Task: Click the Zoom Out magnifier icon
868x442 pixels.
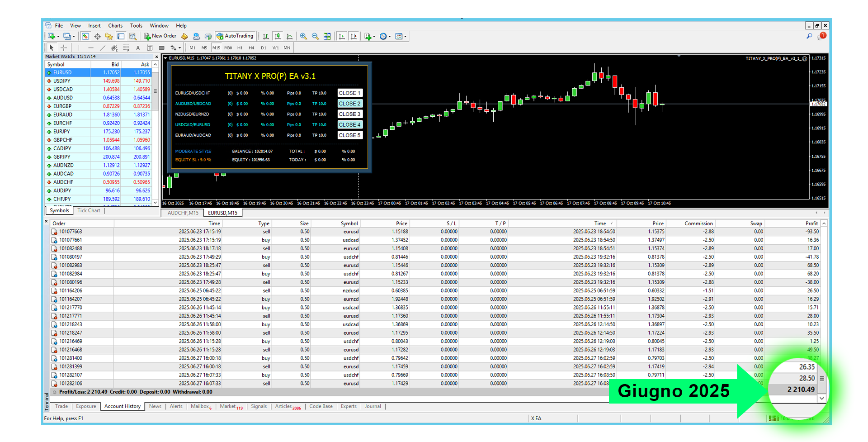Action: pos(315,36)
